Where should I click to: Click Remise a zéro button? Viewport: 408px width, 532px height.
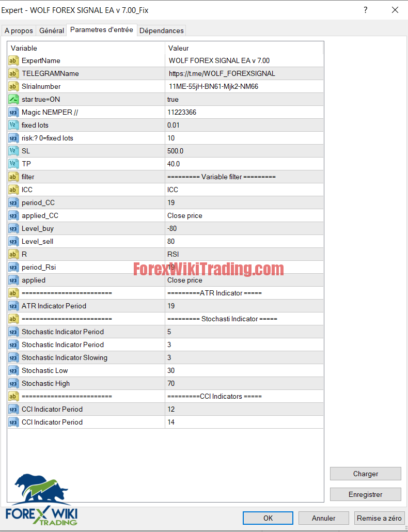[x=380, y=518]
